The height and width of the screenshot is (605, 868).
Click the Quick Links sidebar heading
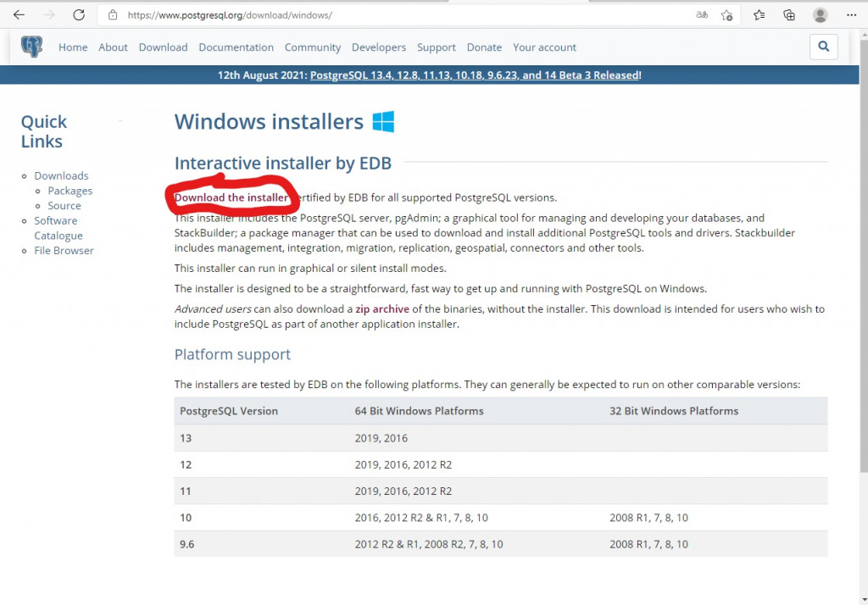44,131
